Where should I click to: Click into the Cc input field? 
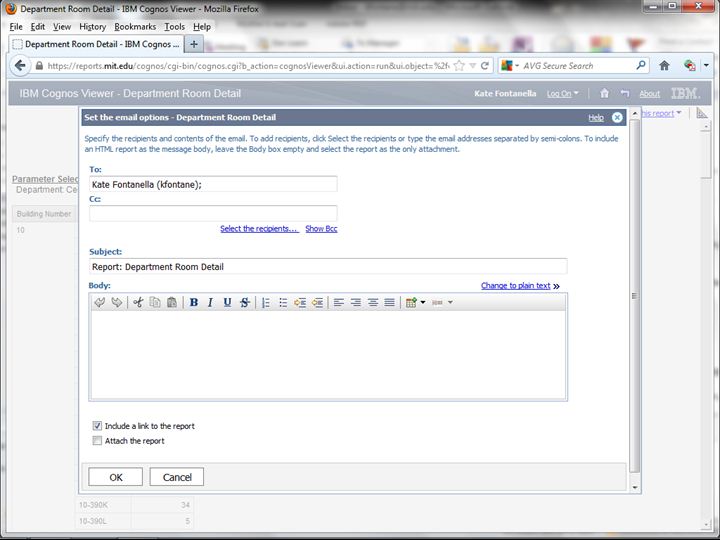(213, 213)
